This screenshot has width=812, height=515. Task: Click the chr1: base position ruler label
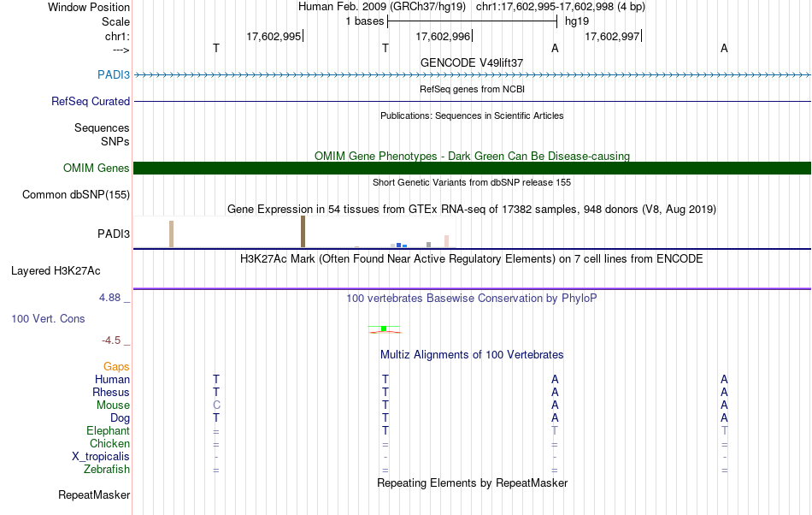tap(117, 36)
